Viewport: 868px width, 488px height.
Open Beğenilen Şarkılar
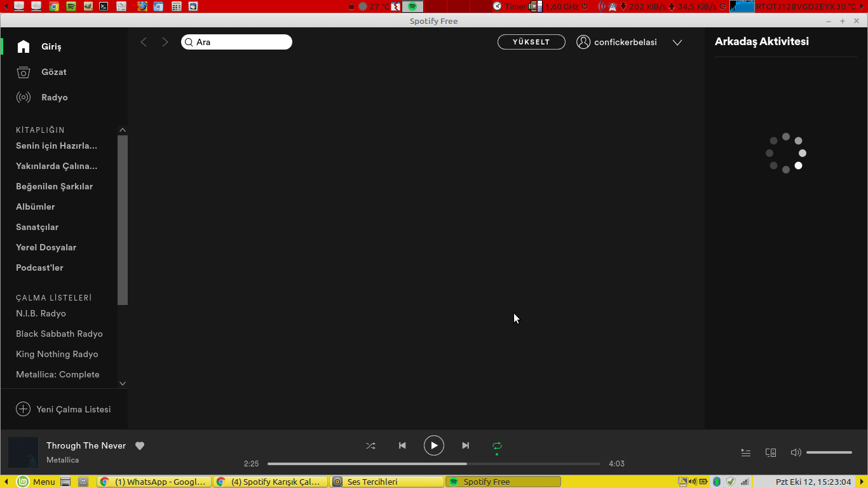coord(54,186)
